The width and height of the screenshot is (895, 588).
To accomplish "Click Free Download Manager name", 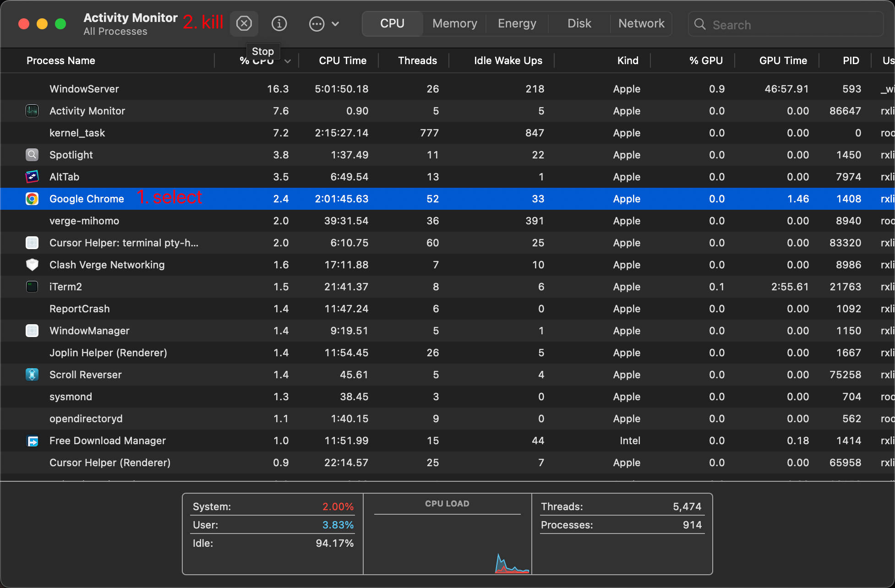I will point(108,441).
